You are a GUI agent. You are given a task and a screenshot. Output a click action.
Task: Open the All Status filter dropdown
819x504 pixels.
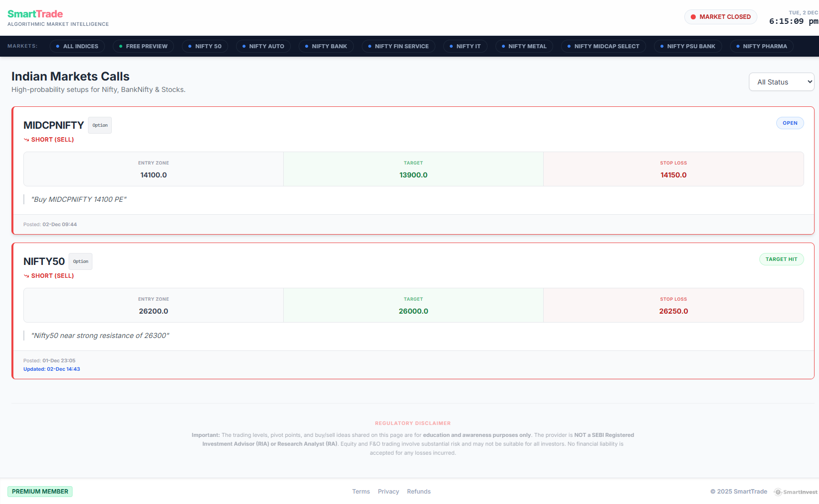(x=781, y=82)
